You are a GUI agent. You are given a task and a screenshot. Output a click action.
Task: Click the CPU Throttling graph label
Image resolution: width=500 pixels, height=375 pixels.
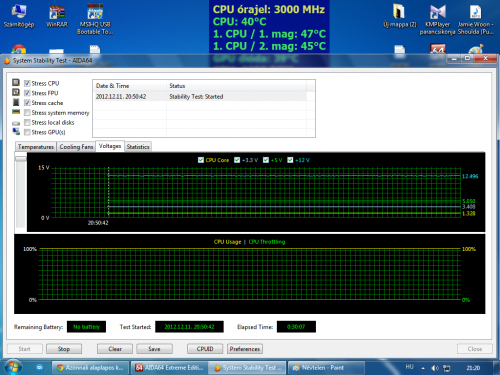coord(267,242)
